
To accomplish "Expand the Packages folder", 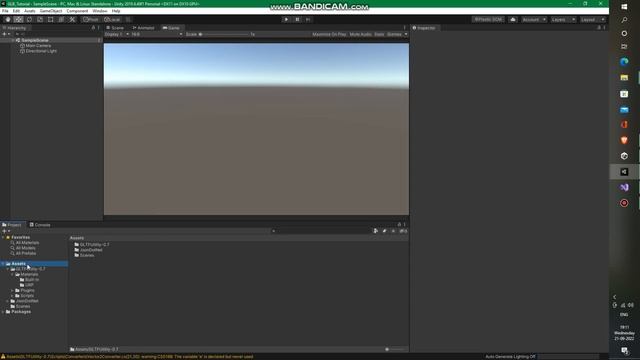I will [x=3, y=311].
